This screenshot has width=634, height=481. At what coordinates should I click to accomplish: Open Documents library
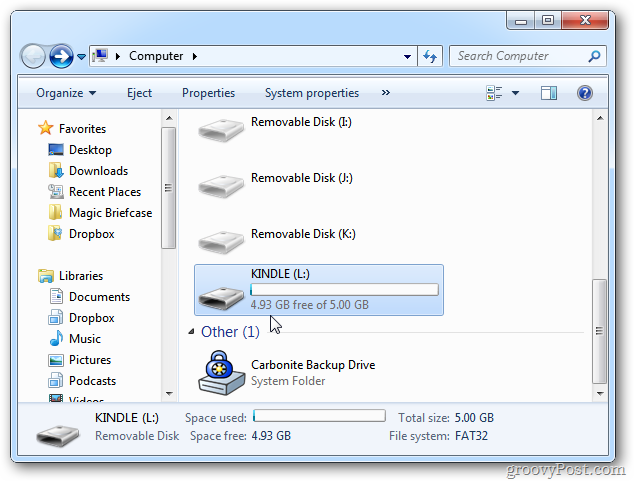(99, 297)
